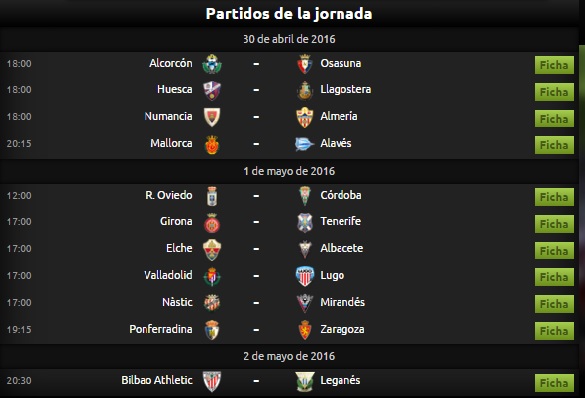Click the Albacete team name
585x398 pixels.
[x=341, y=248]
